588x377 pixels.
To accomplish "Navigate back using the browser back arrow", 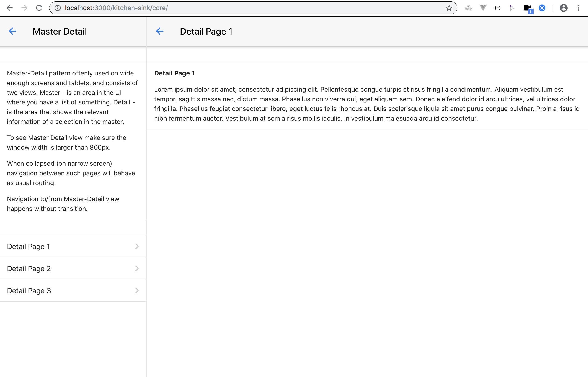I will pos(10,8).
